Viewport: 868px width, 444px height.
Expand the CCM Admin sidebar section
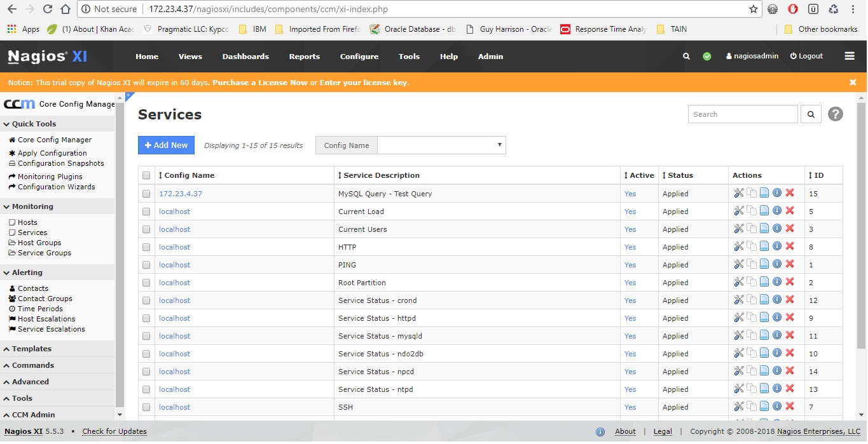click(x=57, y=415)
